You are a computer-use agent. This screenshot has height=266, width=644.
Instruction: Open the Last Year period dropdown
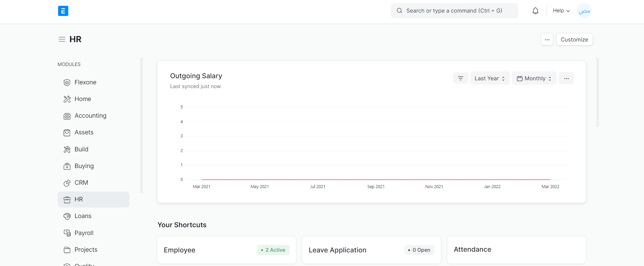(489, 78)
